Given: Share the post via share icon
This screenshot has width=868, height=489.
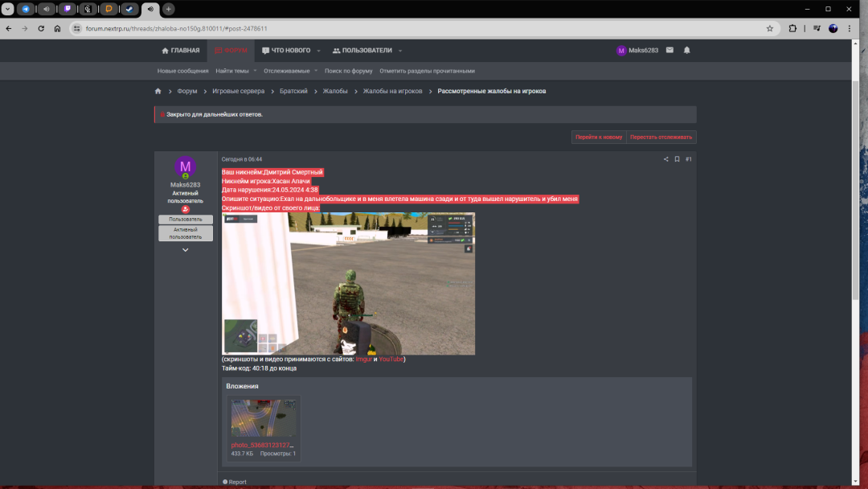Looking at the screenshot, I should tap(666, 159).
